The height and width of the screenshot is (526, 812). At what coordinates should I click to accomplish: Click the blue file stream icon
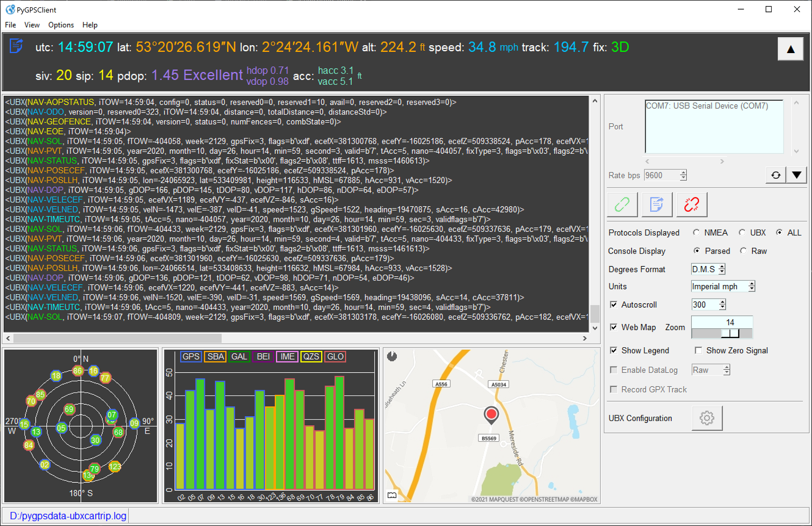pos(657,205)
